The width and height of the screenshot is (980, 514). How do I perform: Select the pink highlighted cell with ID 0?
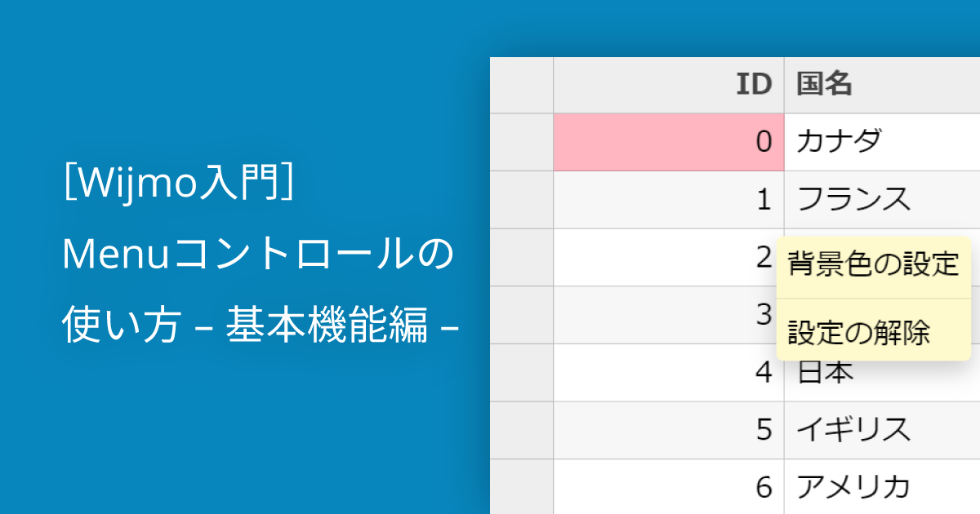[668, 140]
